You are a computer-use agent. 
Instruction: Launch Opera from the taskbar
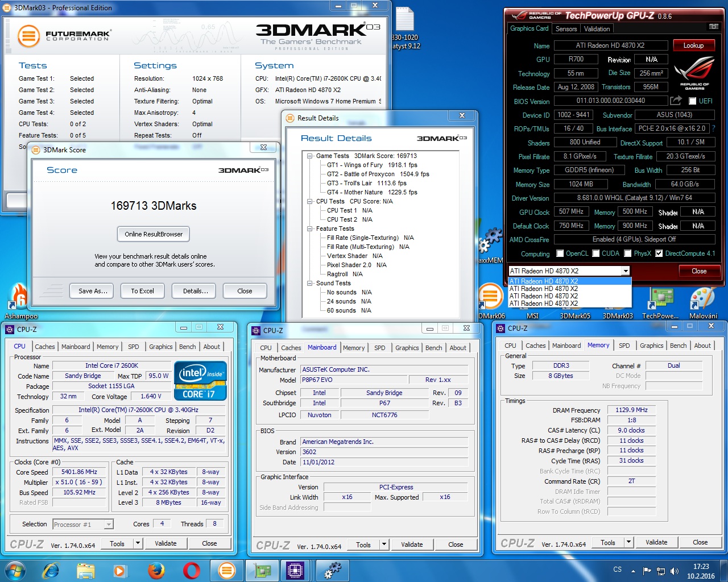(x=191, y=570)
